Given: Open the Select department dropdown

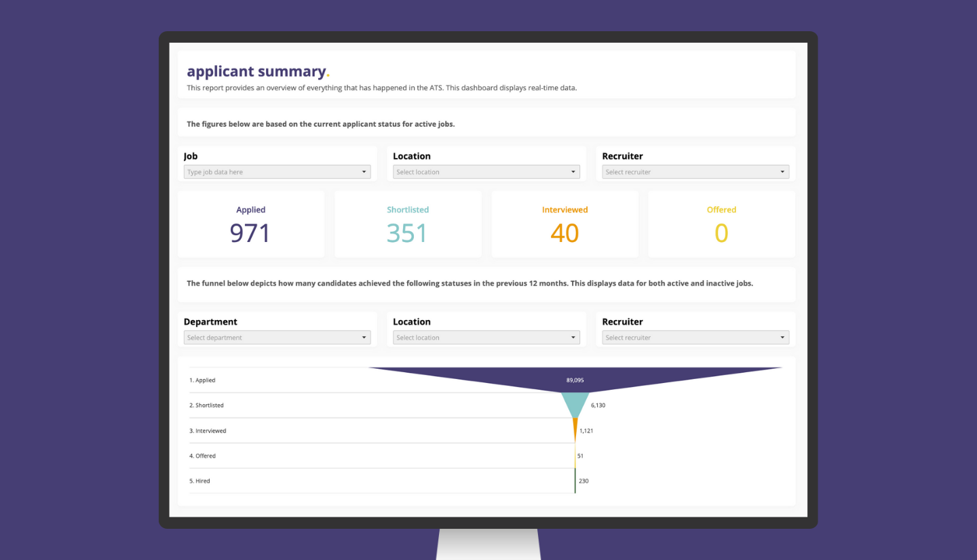Looking at the screenshot, I should click(277, 338).
